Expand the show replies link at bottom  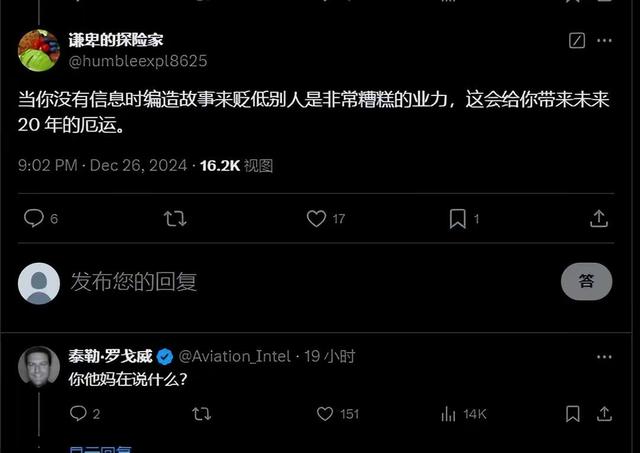coord(100,449)
